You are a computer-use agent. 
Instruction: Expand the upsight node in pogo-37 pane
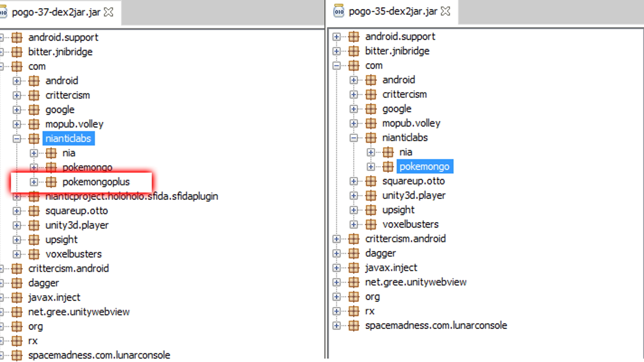pyautogui.click(x=17, y=240)
